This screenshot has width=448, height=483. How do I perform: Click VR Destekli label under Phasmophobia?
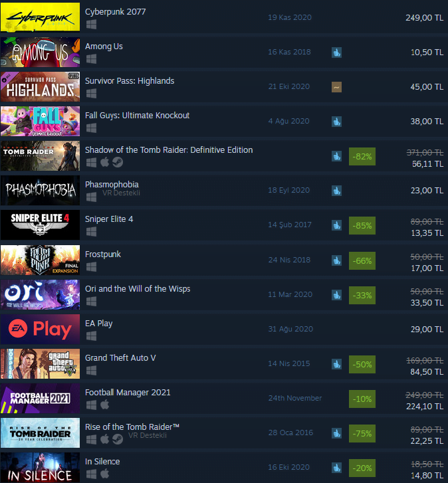point(121,193)
